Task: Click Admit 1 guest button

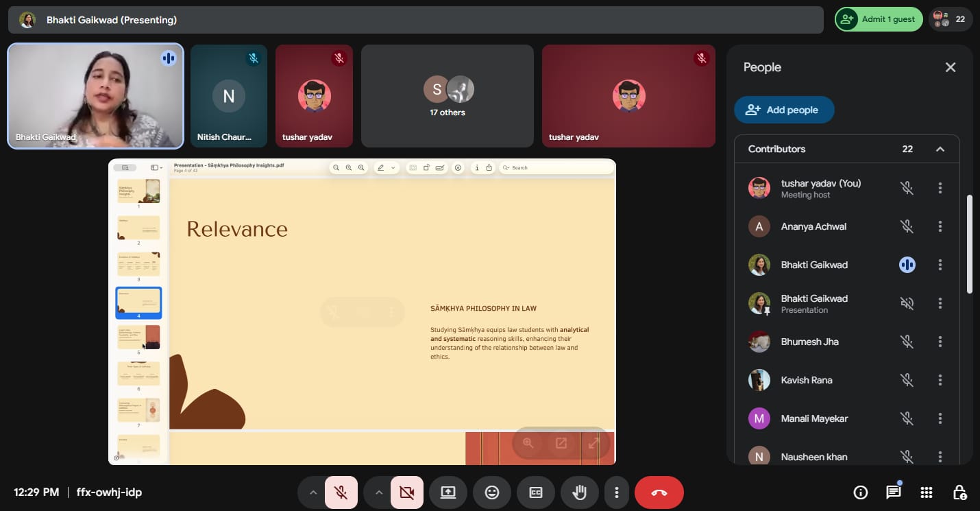Action: tap(879, 19)
